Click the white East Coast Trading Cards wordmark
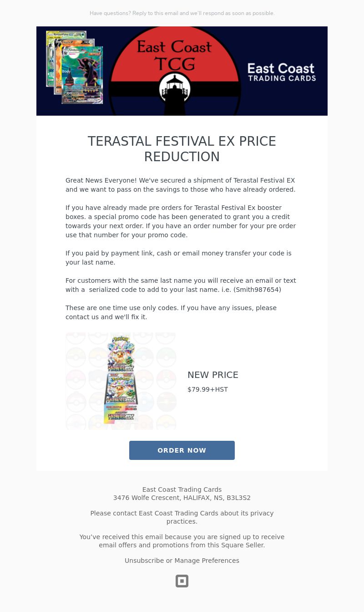 (x=282, y=72)
